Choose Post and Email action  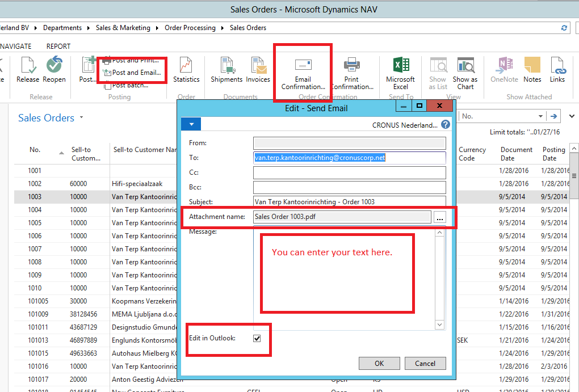click(133, 73)
